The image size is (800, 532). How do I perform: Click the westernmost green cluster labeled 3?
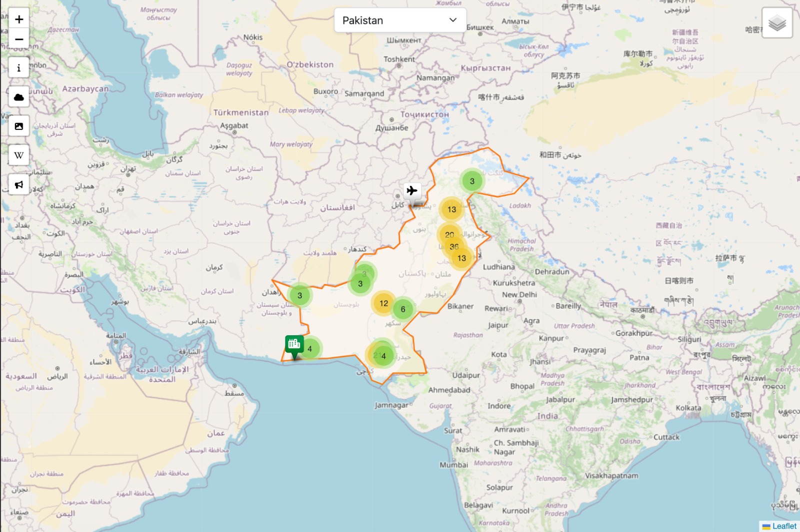299,295
